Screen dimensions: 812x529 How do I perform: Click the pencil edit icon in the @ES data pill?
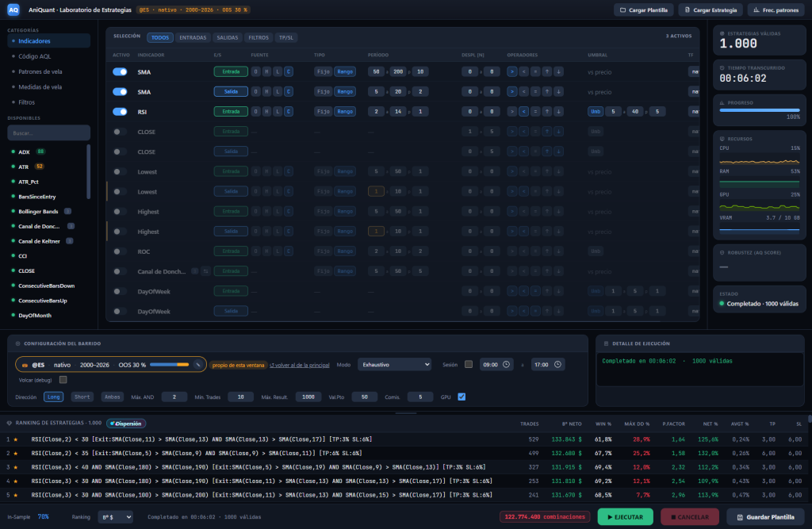[x=197, y=365]
